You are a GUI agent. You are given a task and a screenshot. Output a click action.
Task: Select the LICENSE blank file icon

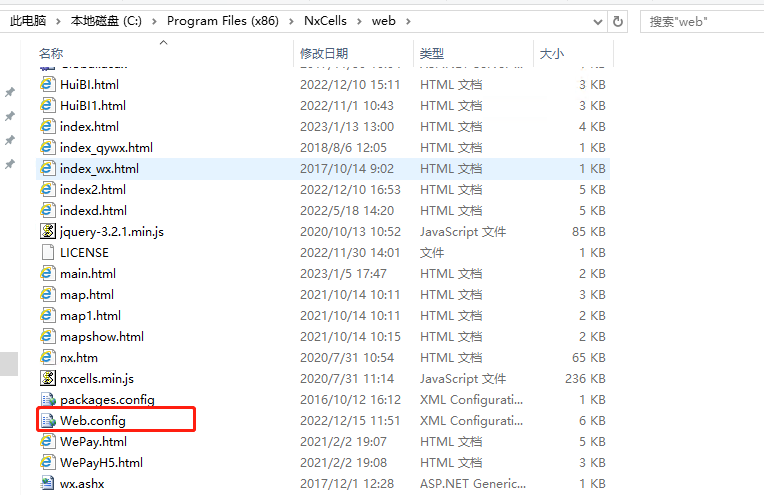point(47,252)
